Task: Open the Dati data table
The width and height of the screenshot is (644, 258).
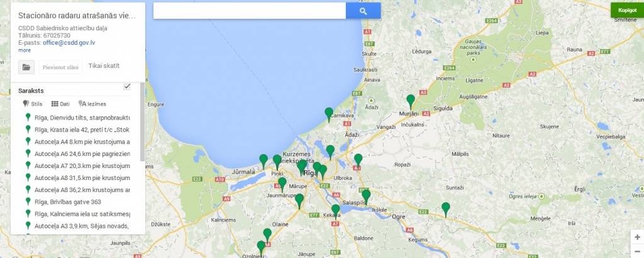Action: tap(60, 104)
